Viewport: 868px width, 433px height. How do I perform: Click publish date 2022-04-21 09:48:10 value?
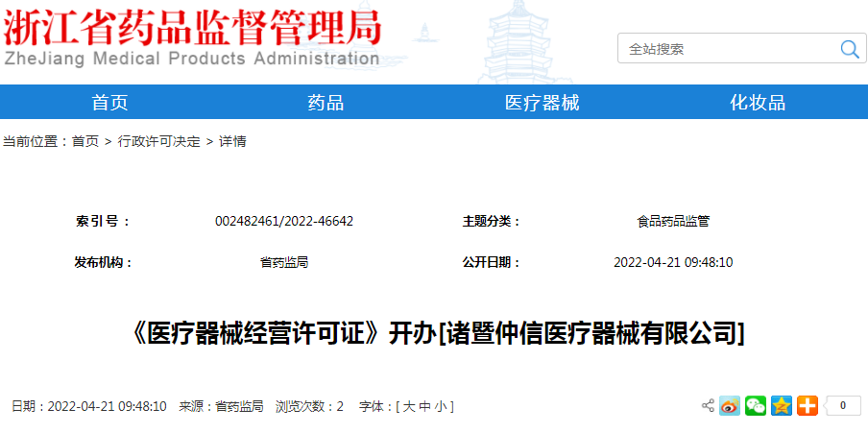pos(673,262)
